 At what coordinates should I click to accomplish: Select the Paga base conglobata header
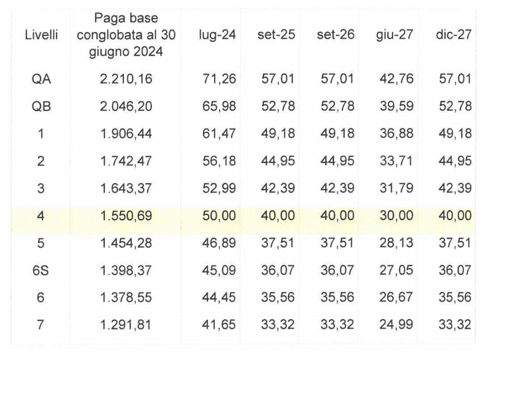pos(126,35)
